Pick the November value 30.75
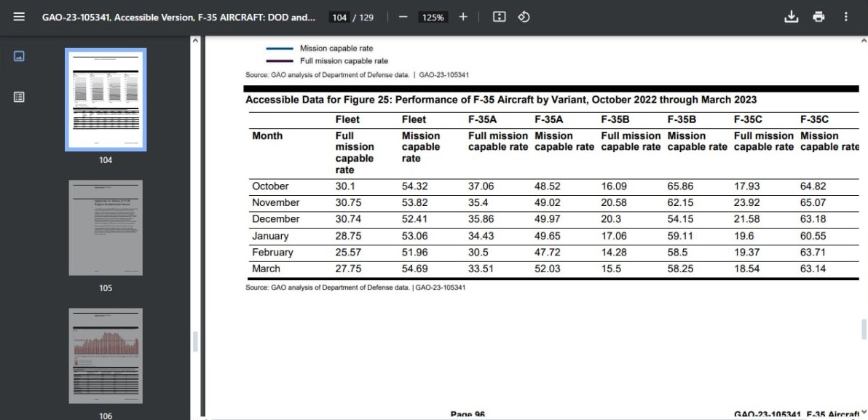Image resolution: width=868 pixels, height=420 pixels. pos(348,202)
